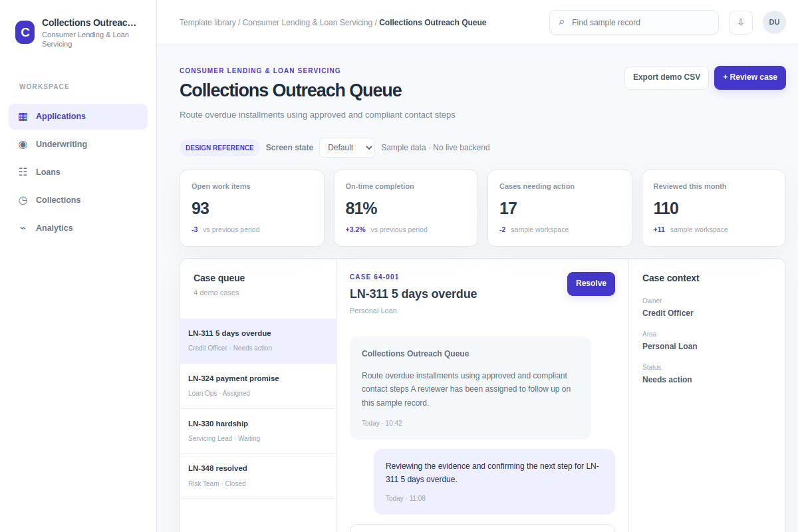Image resolution: width=798 pixels, height=532 pixels.
Task: Click the Needs action status value
Action: pyautogui.click(x=667, y=380)
